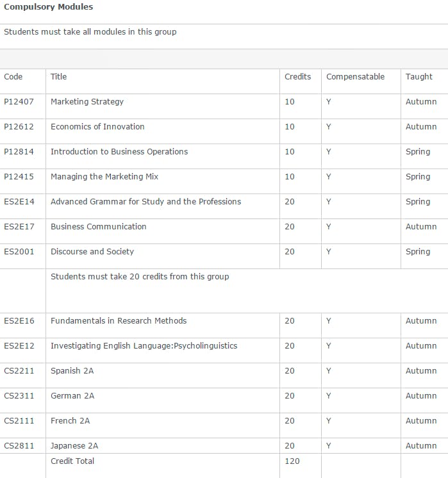Click Managing the Marketing Mix title
The width and height of the screenshot is (448, 478).
coord(104,176)
